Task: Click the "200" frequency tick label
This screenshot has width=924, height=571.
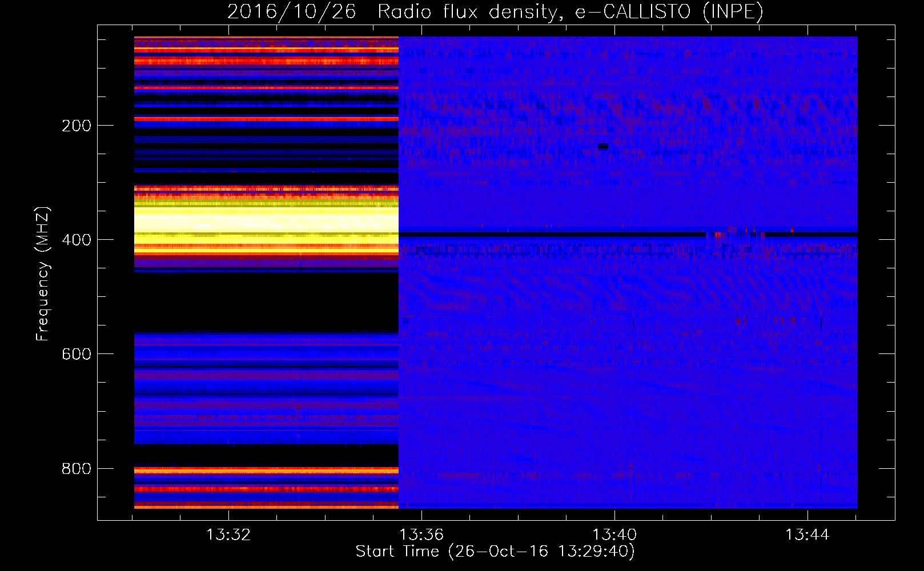Action: tap(77, 126)
